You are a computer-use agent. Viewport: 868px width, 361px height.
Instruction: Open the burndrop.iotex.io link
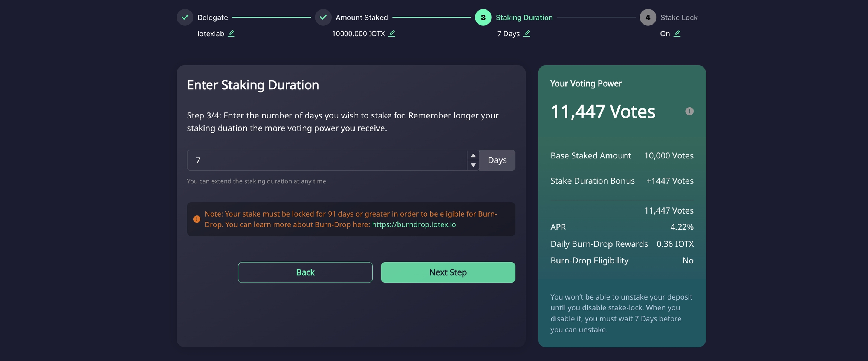pyautogui.click(x=414, y=225)
